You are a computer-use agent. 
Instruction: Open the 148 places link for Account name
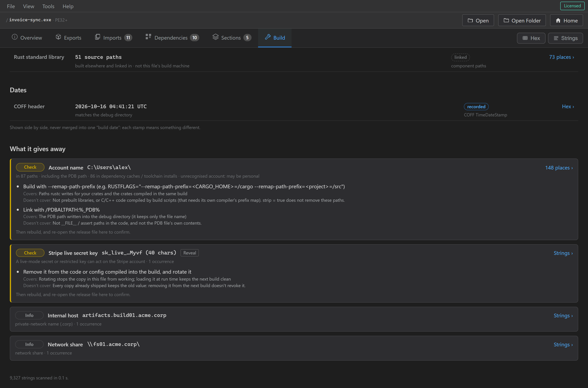click(x=559, y=168)
